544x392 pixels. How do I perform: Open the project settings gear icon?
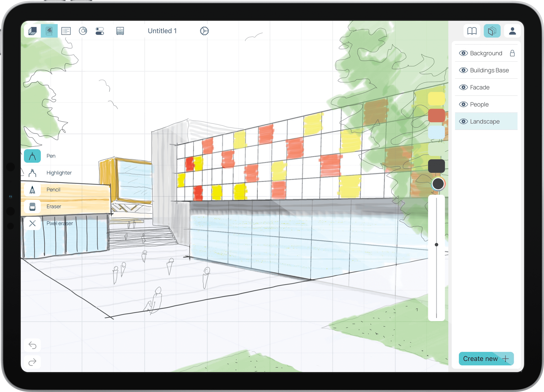[204, 31]
